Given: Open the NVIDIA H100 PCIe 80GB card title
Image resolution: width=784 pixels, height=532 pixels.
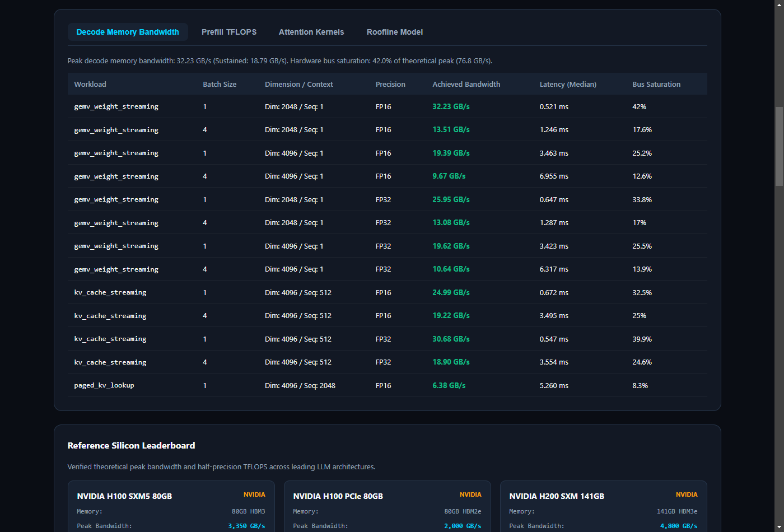Looking at the screenshot, I should (x=338, y=496).
